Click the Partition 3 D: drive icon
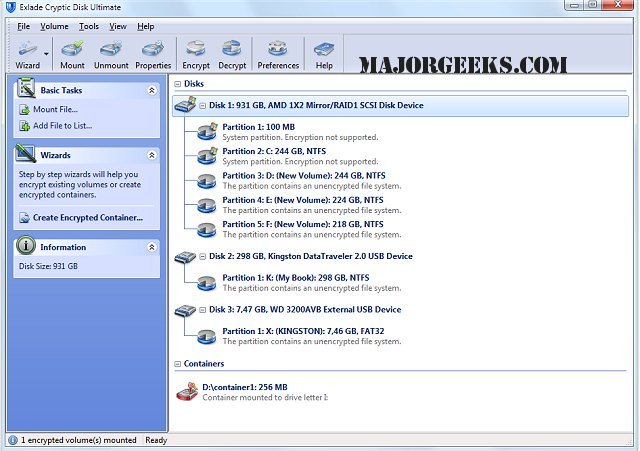The width and height of the screenshot is (640, 451). [207, 180]
